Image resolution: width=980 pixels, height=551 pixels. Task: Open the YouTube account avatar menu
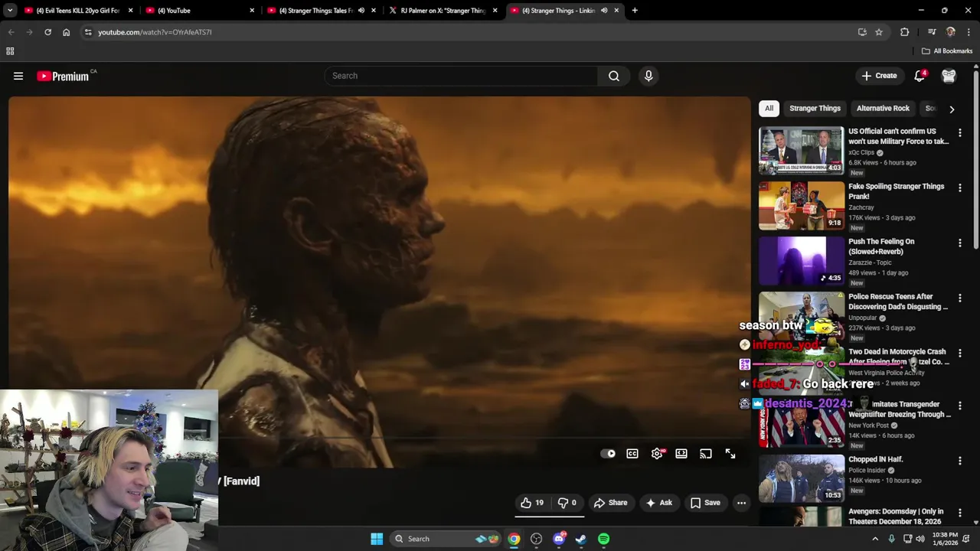point(949,76)
